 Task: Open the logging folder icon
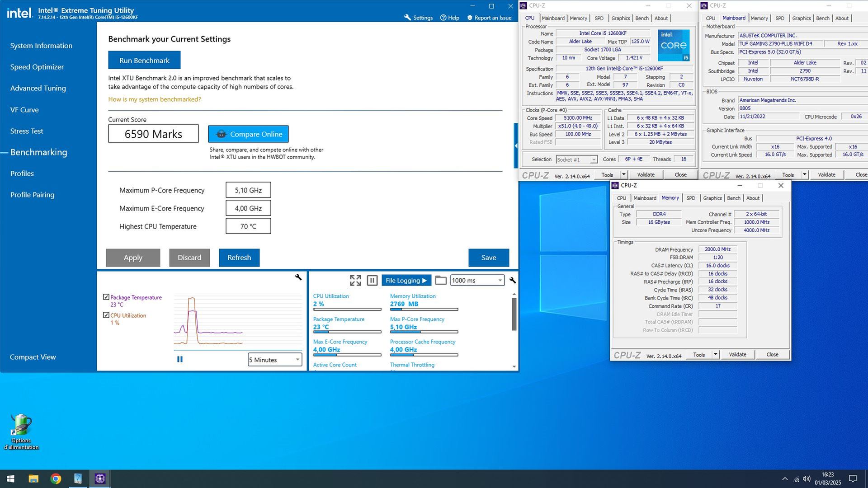click(441, 281)
